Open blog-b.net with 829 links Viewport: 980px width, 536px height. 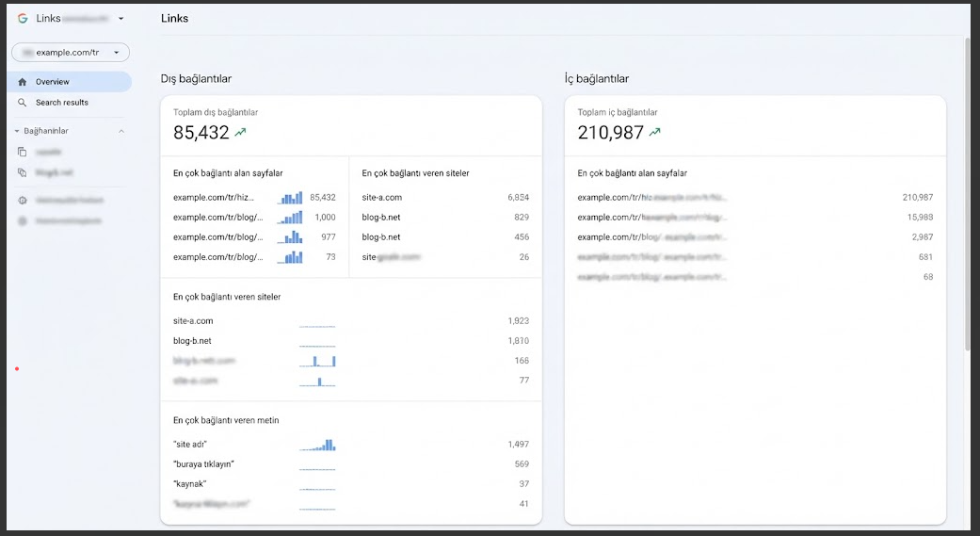(445, 218)
